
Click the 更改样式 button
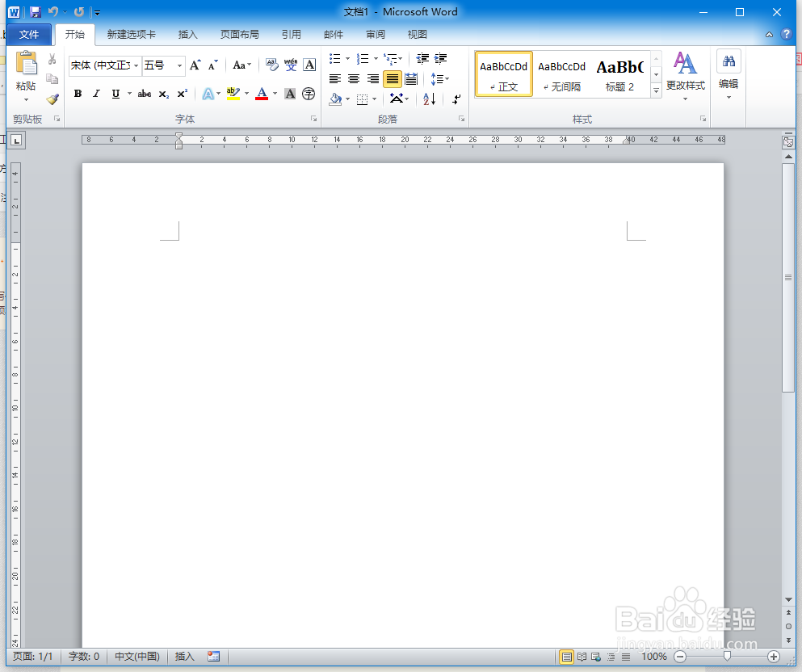686,76
